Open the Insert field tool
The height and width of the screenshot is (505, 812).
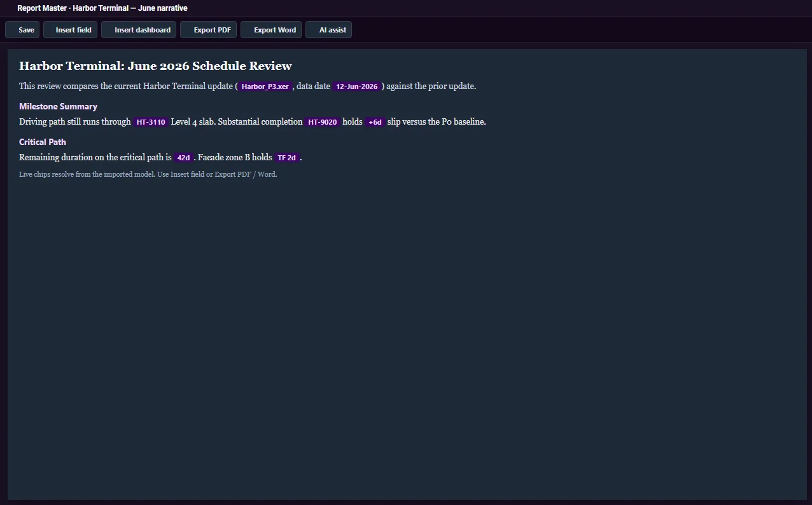pyautogui.click(x=70, y=30)
